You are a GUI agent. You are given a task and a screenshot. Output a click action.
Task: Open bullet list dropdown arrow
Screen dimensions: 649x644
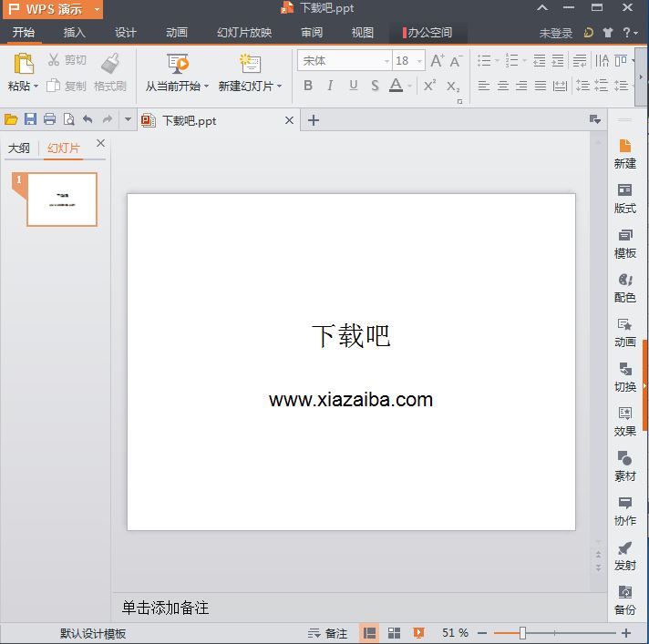click(x=497, y=60)
